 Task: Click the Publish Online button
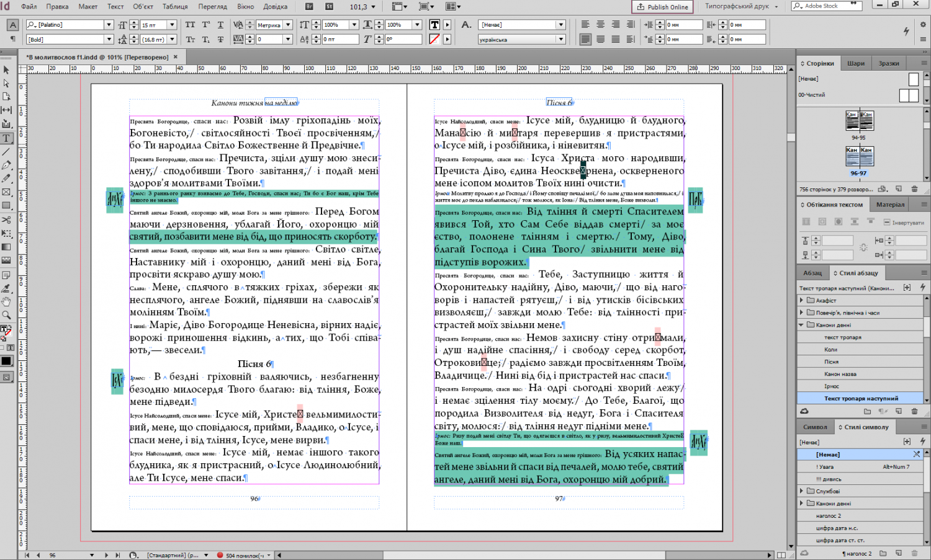tap(663, 7)
